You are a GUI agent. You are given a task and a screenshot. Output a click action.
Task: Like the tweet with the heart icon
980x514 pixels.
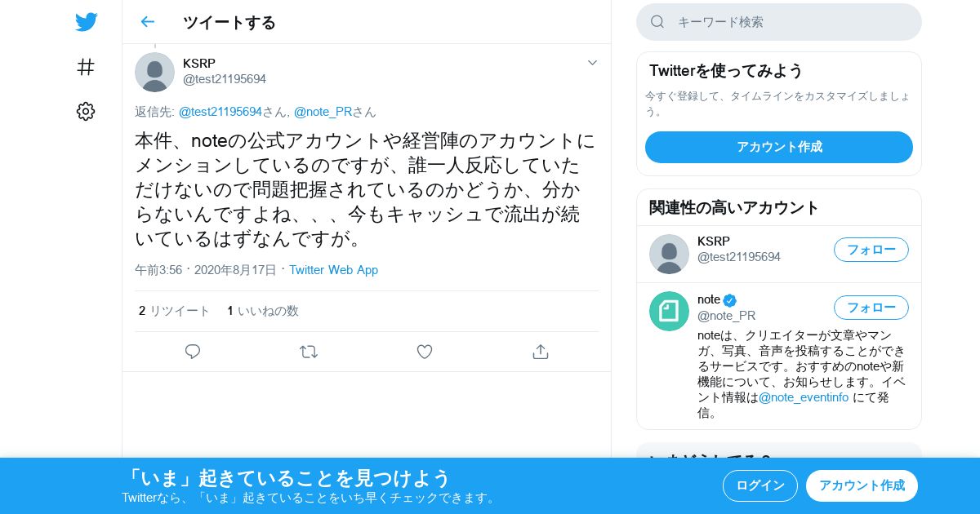pyautogui.click(x=425, y=352)
